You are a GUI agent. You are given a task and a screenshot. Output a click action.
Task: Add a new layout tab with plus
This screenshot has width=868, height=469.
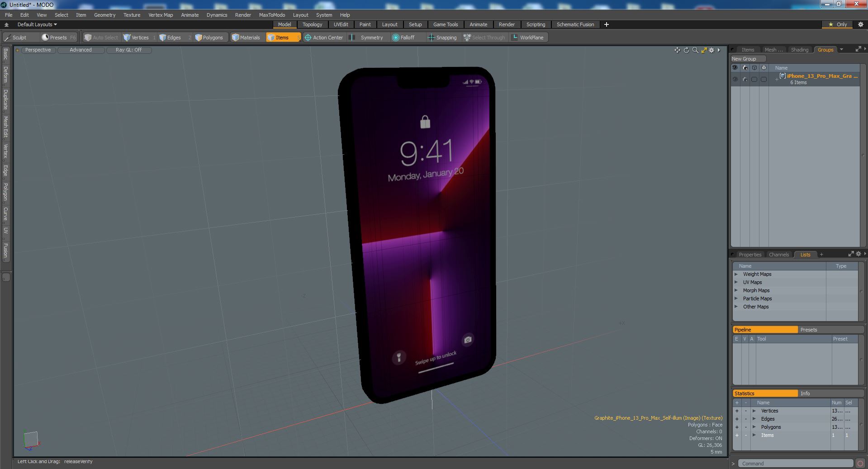coord(607,24)
